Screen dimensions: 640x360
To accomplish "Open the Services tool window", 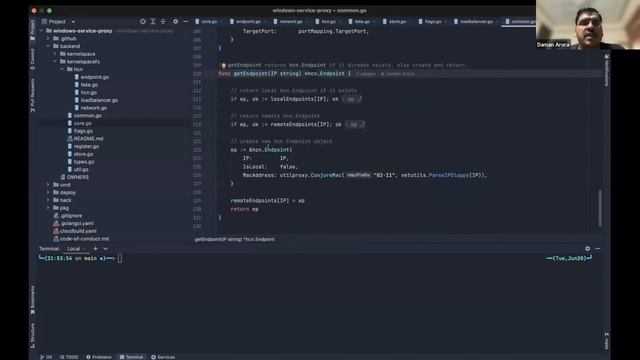I will pyautogui.click(x=163, y=357).
